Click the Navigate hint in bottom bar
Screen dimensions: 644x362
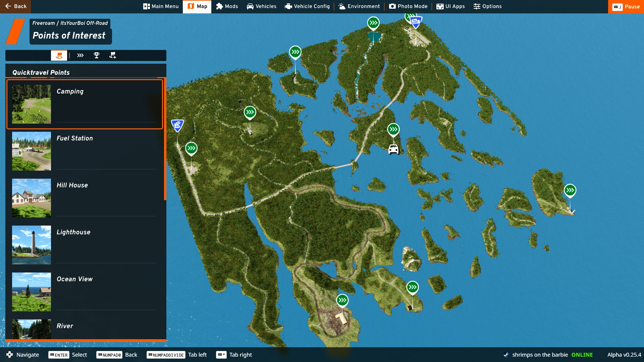tap(23, 355)
